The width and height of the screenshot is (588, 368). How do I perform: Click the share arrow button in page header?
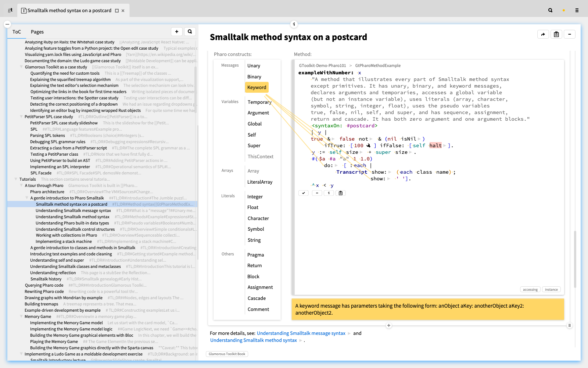tap(543, 34)
